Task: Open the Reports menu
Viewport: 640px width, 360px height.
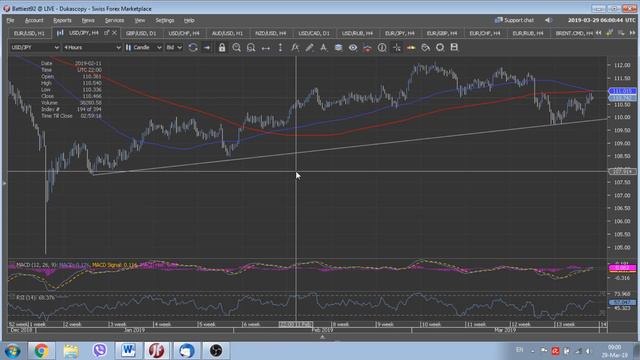Action: (62, 20)
